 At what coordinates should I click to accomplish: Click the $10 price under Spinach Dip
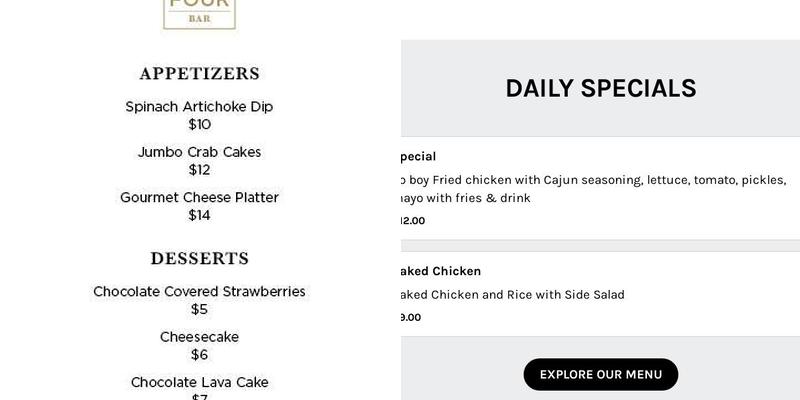pyautogui.click(x=199, y=125)
